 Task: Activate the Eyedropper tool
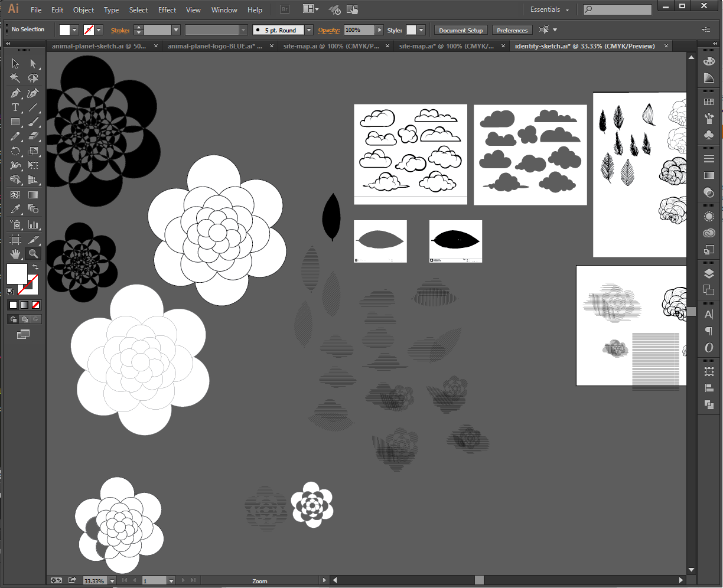[x=15, y=209]
